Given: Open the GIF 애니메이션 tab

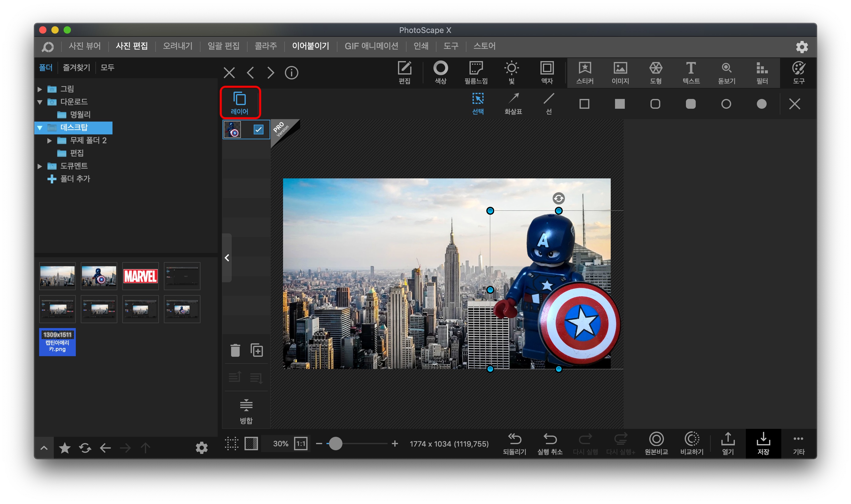Looking at the screenshot, I should pos(371,46).
